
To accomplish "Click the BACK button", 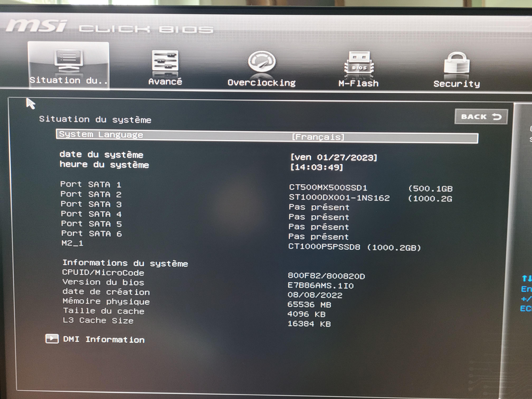I will (481, 117).
